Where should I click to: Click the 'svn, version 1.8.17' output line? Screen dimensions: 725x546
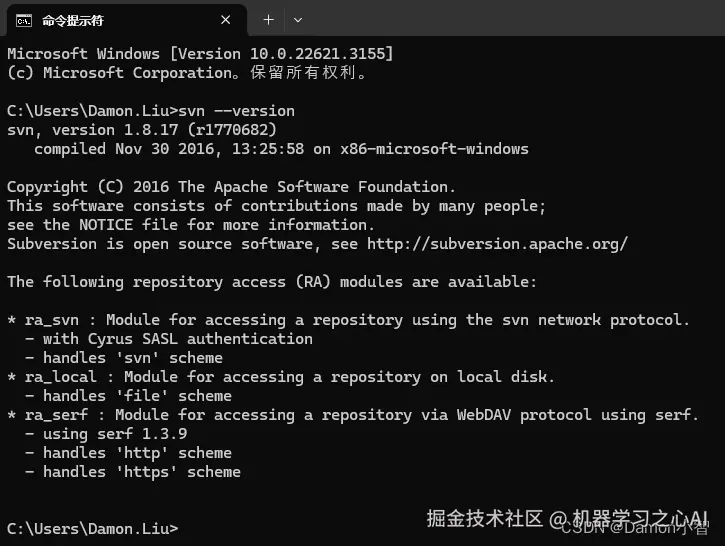pyautogui.click(x=141, y=130)
